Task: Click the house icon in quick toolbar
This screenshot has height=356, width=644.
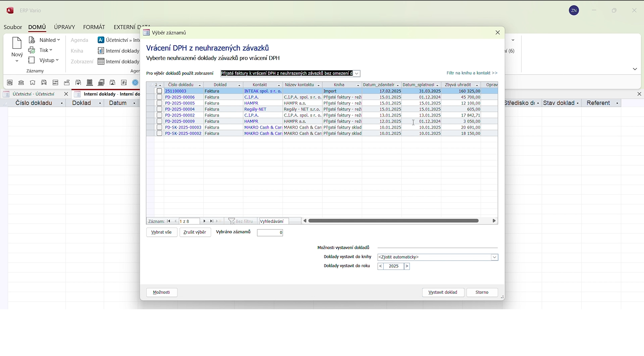Action: click(33, 83)
